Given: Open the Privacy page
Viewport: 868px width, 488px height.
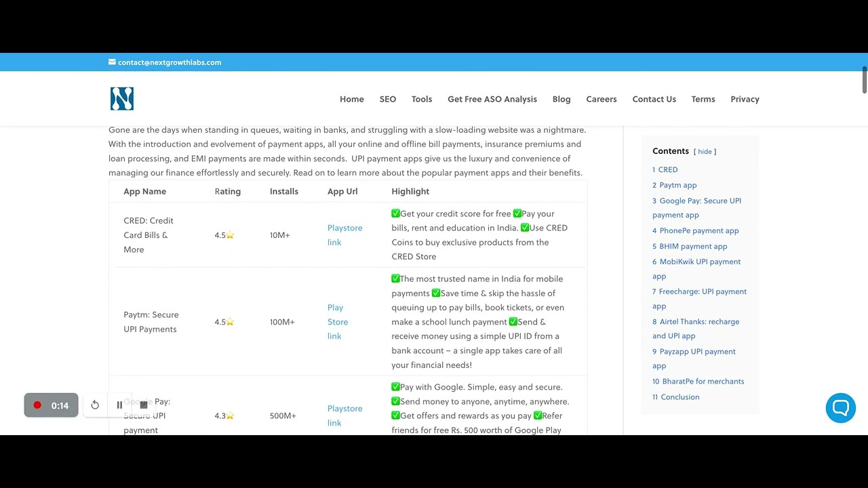Looking at the screenshot, I should [745, 99].
